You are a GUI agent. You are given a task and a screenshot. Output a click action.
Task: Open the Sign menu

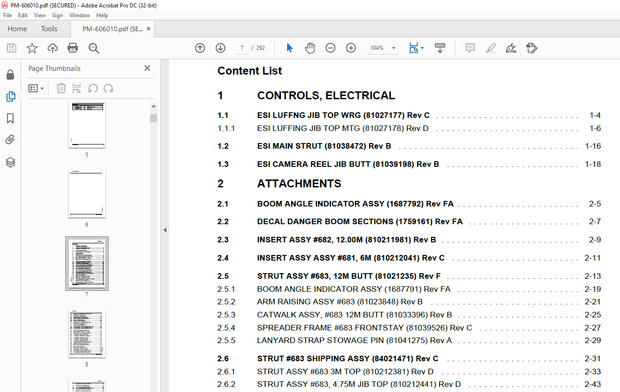click(57, 15)
